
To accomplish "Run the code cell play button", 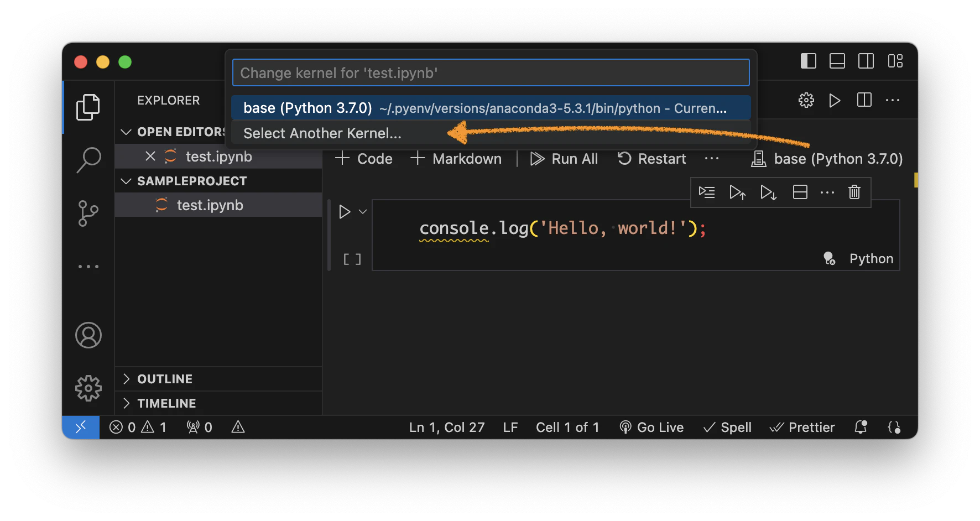I will point(345,212).
